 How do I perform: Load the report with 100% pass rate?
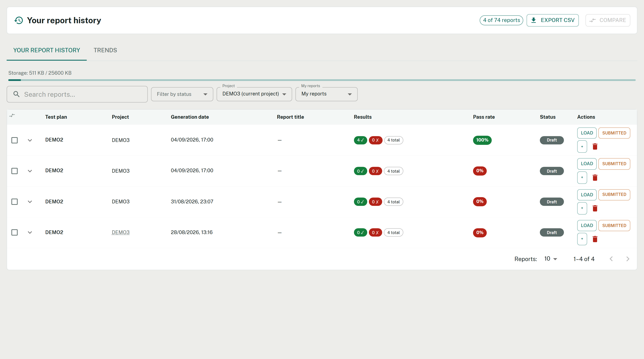click(x=587, y=133)
